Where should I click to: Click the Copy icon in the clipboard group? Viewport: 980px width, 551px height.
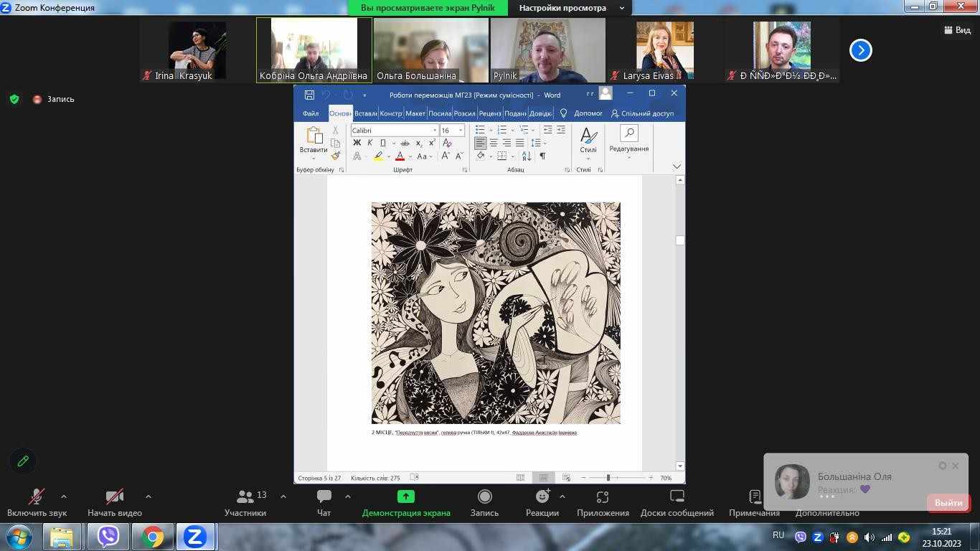point(335,143)
